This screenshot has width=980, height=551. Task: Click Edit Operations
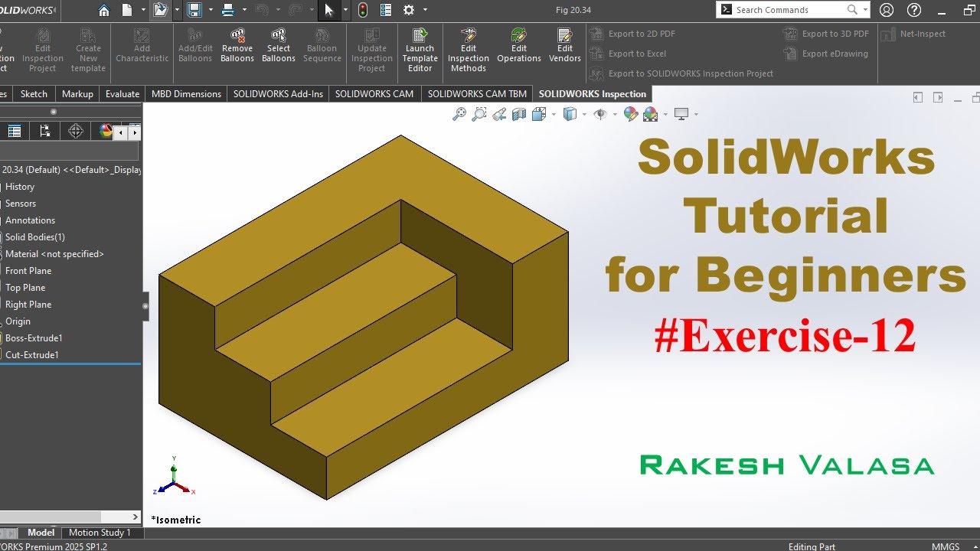[x=519, y=46]
